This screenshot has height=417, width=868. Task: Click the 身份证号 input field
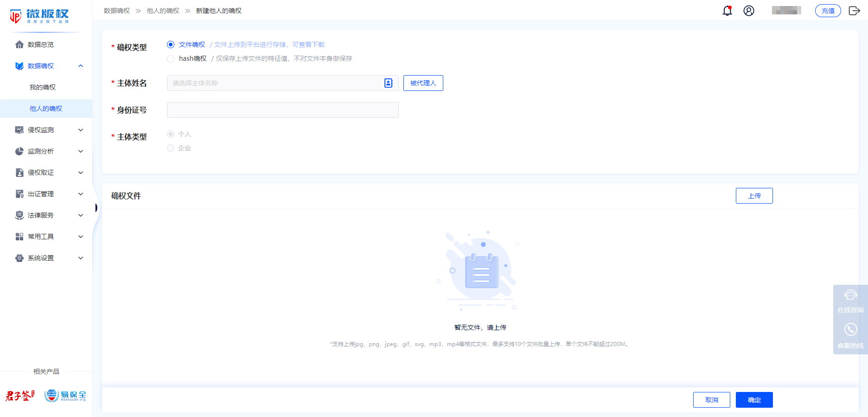pyautogui.click(x=282, y=110)
